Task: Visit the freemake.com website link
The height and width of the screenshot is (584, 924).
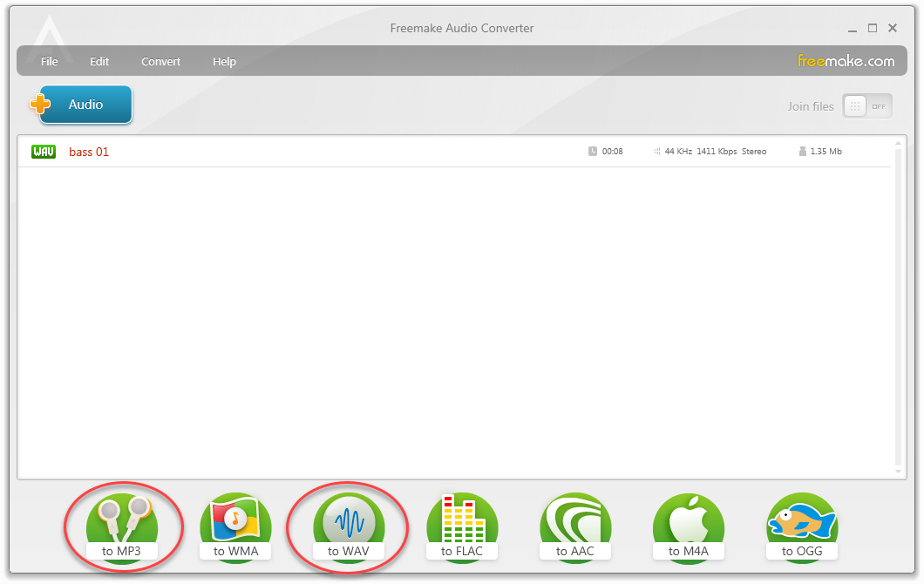Action: click(846, 61)
